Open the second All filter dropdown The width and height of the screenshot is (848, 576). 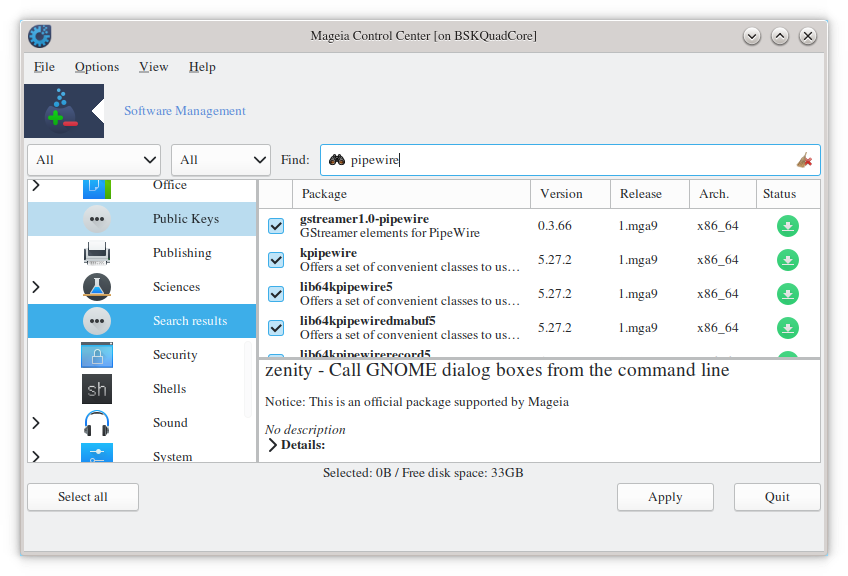tap(221, 160)
